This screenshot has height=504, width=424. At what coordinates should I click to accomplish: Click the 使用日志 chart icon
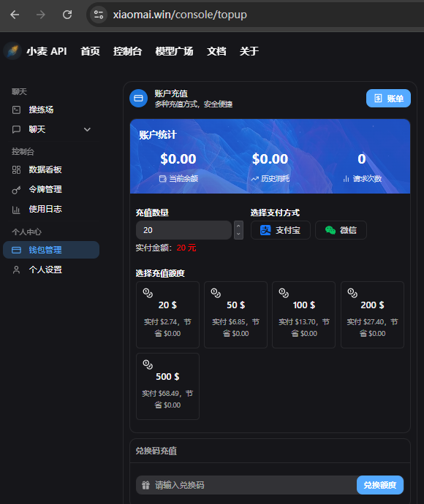pyautogui.click(x=16, y=210)
